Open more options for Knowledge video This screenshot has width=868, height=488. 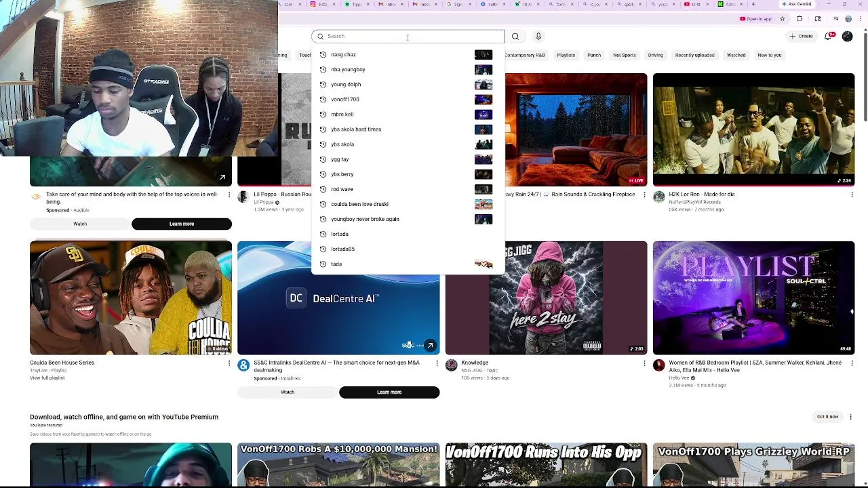tap(644, 363)
